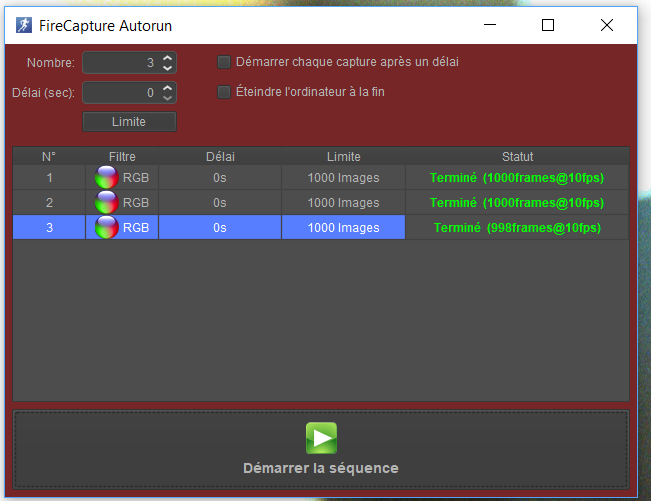
Task: Decrease the Délai (sec) value with down arrow
Action: click(x=167, y=98)
